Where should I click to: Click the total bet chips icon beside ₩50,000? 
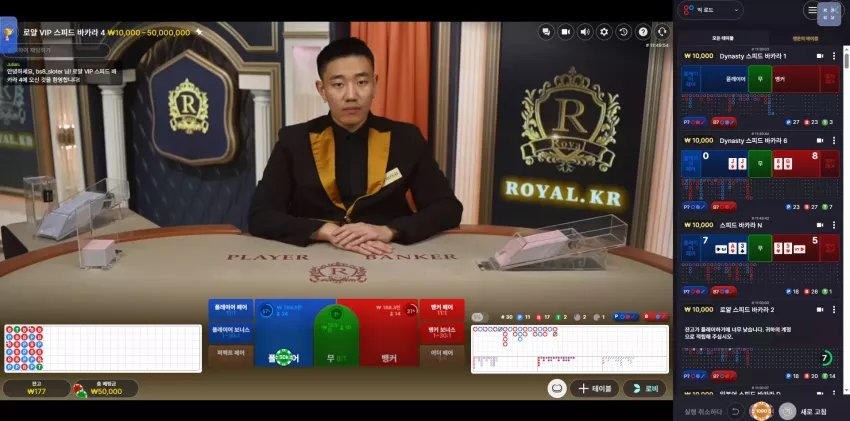click(x=80, y=390)
